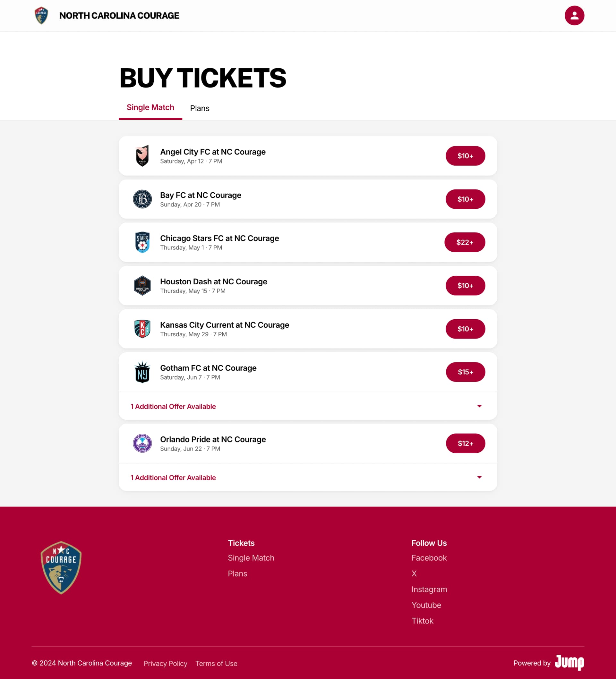This screenshot has height=679, width=616.
Task: Click the Gotham FC team logo
Action: (142, 372)
